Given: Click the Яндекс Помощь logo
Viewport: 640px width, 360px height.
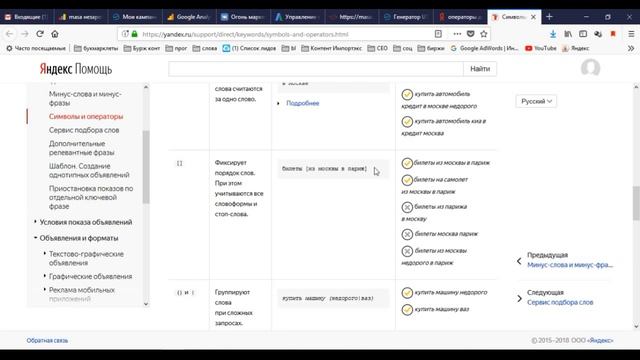Looking at the screenshot, I should (76, 69).
